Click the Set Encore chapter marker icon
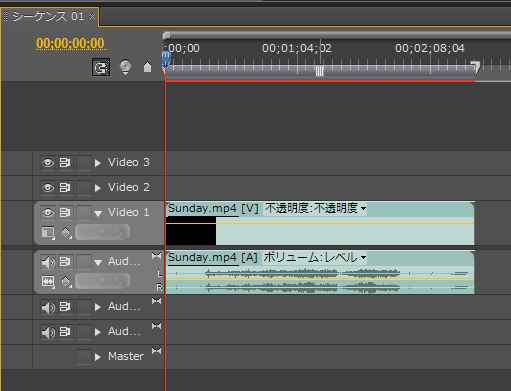This screenshot has width=511, height=391. click(125, 67)
